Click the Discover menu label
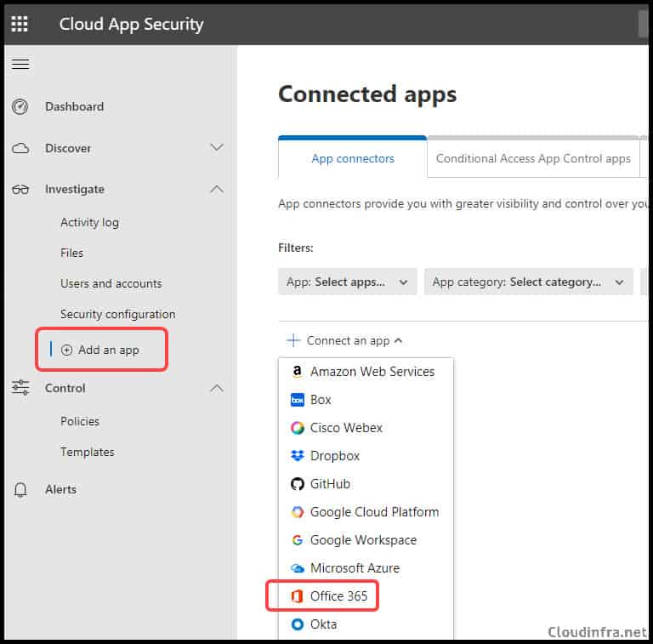Screen dimensions: 653x644 pos(68,148)
